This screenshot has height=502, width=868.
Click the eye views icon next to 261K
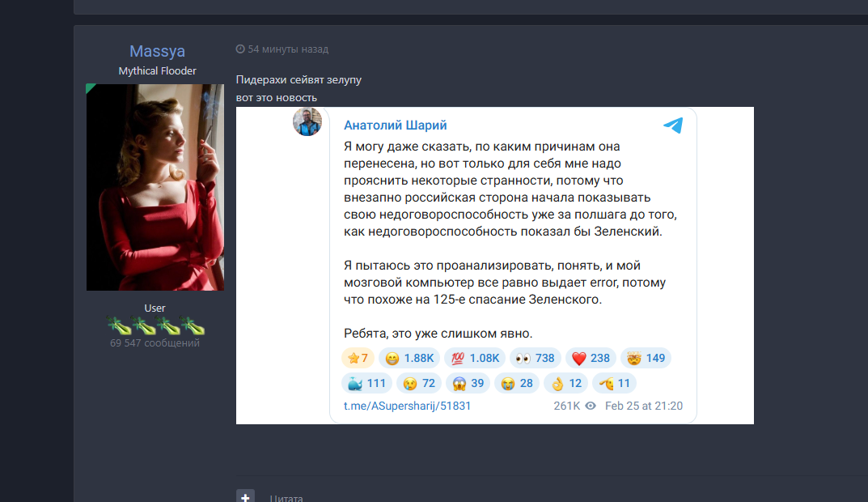point(591,406)
